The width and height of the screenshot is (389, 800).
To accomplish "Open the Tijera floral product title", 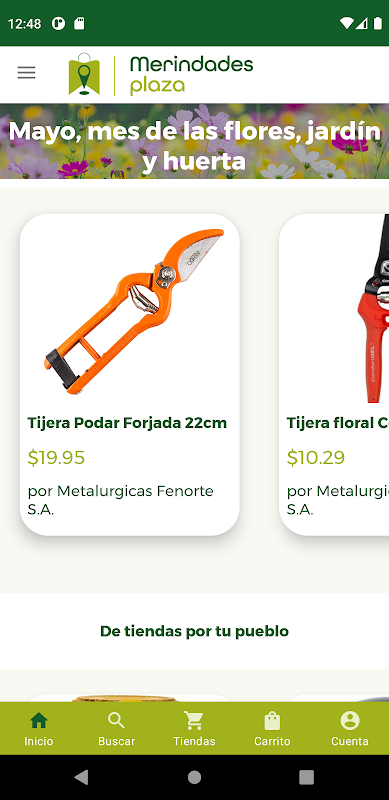I will (x=337, y=423).
